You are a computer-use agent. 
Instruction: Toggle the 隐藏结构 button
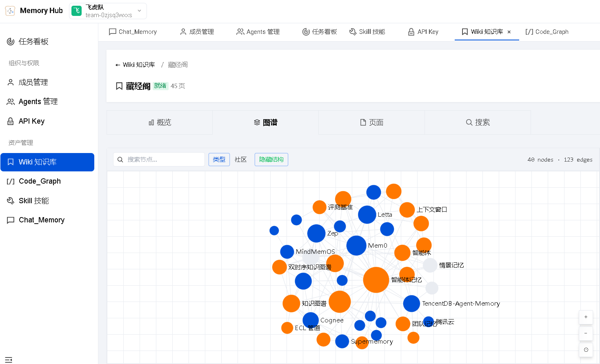[x=271, y=160]
